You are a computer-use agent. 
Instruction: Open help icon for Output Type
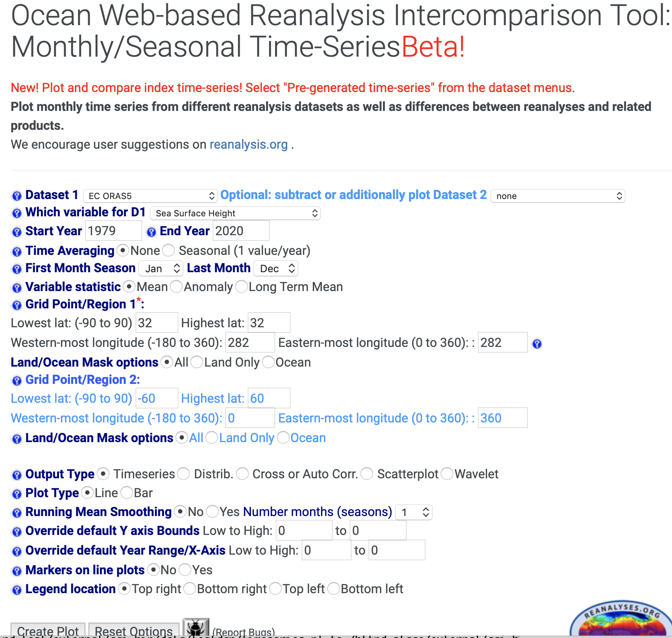(x=17, y=475)
